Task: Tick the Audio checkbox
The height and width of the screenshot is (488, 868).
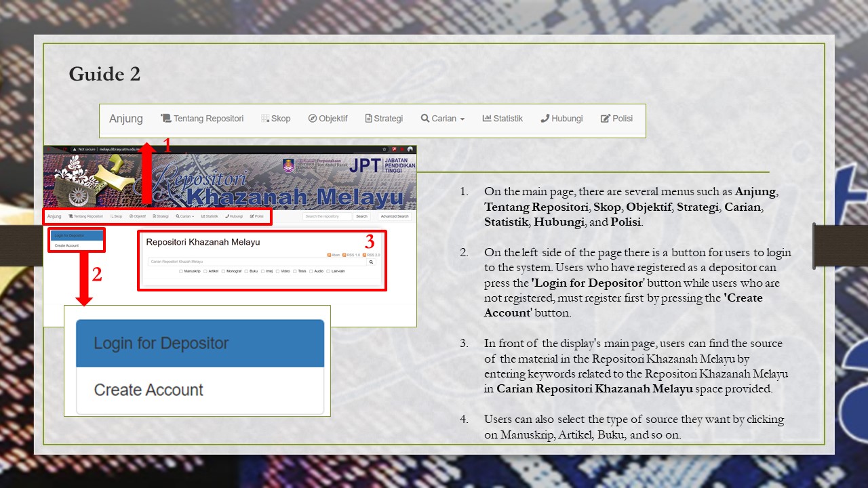Action: pos(311,271)
